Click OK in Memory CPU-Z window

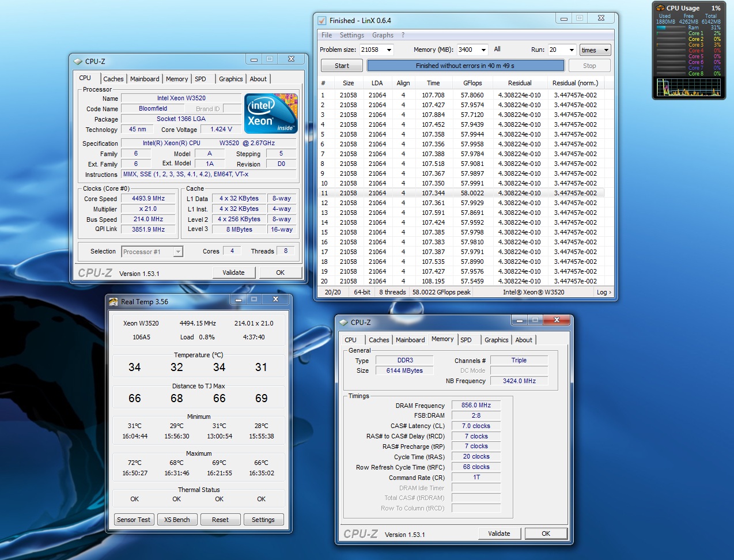(x=546, y=533)
